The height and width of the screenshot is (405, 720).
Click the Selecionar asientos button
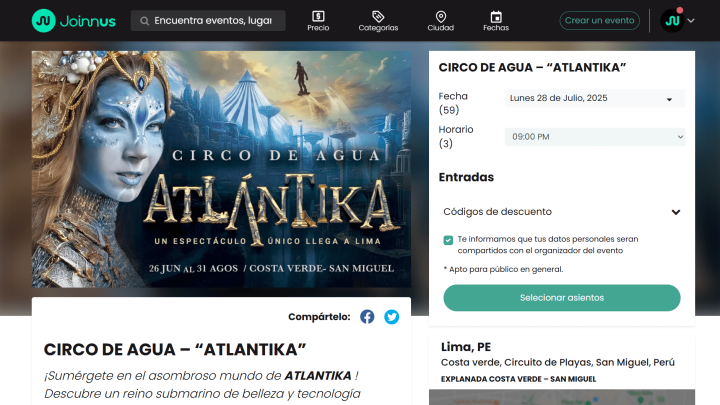point(562,298)
